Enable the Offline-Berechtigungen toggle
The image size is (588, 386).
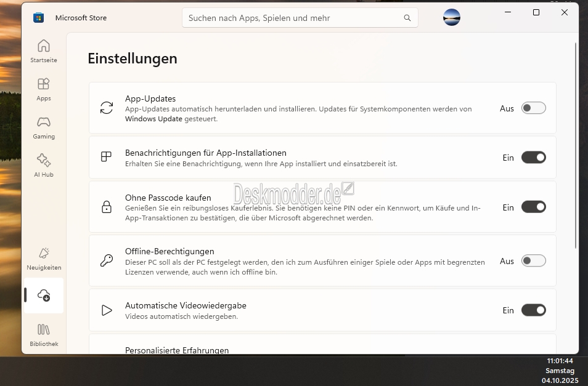[x=533, y=261]
